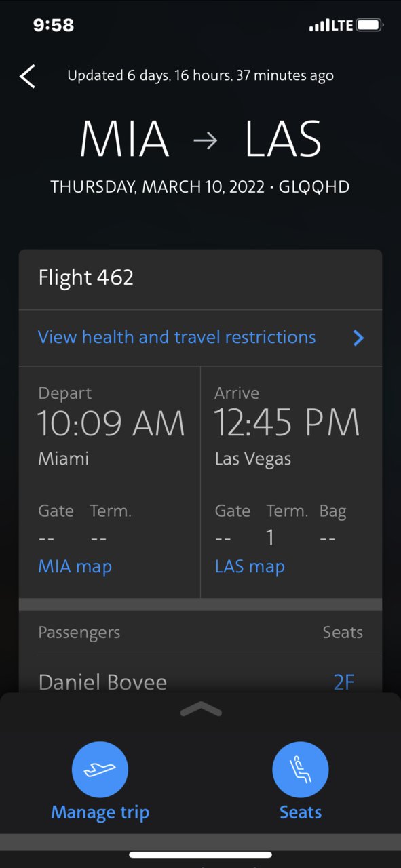Tap the arrow between MIA and LAS
The height and width of the screenshot is (868, 401).
[x=206, y=140]
